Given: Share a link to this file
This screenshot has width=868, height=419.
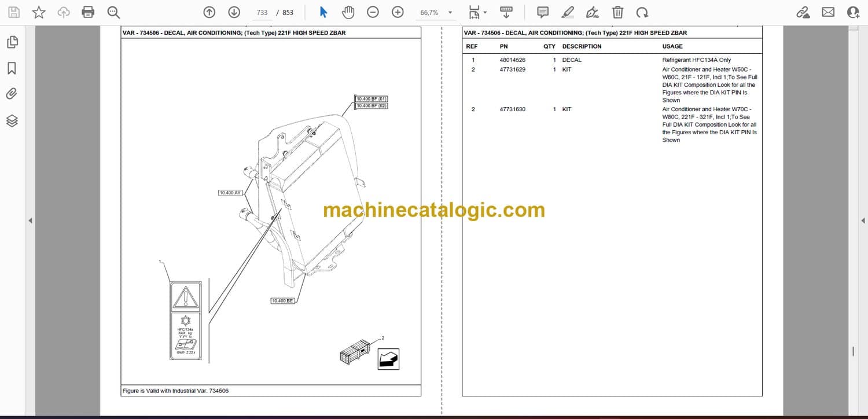Looking at the screenshot, I should tap(803, 12).
